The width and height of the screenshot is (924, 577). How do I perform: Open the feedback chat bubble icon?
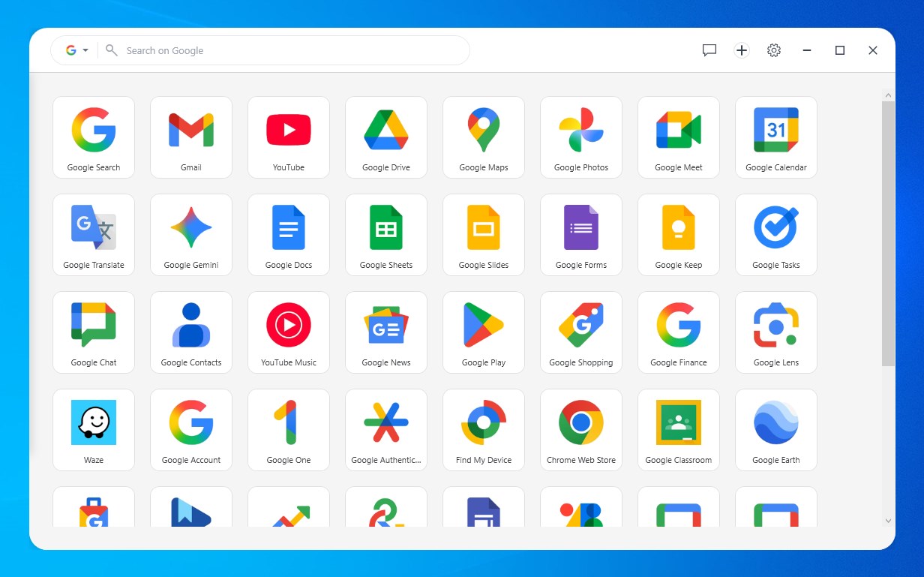point(709,50)
